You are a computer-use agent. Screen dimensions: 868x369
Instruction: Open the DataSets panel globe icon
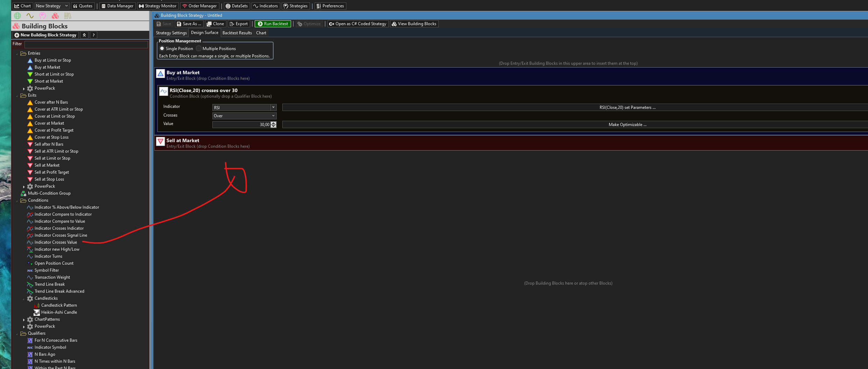pyautogui.click(x=17, y=16)
